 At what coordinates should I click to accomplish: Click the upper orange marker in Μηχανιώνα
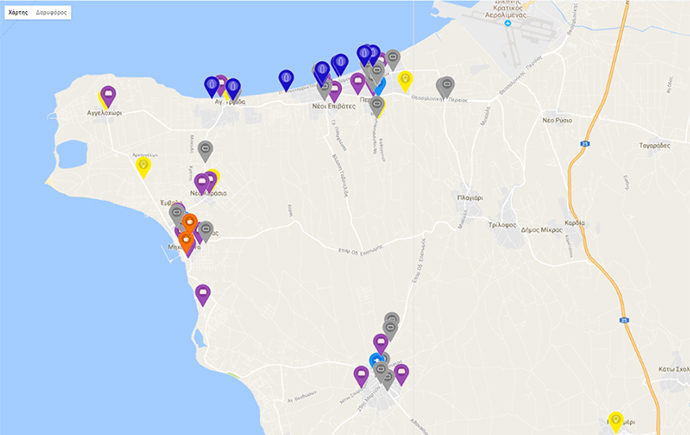coord(189,221)
